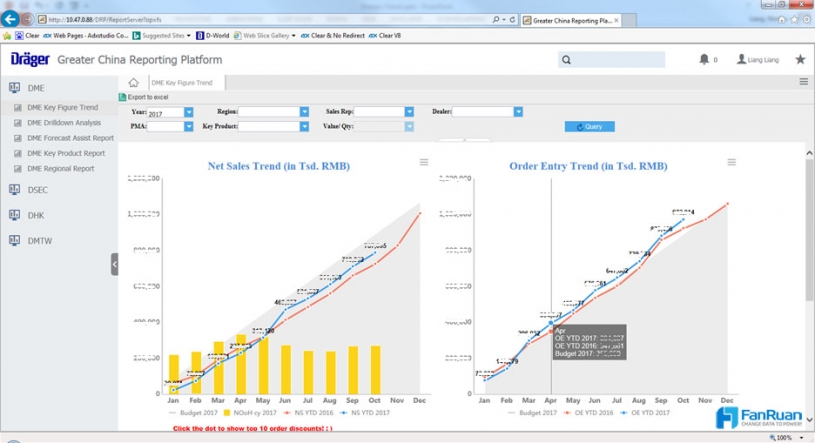The image size is (815, 443).
Task: Toggle NOoH cy 2017 legend series
Action: pos(250,413)
